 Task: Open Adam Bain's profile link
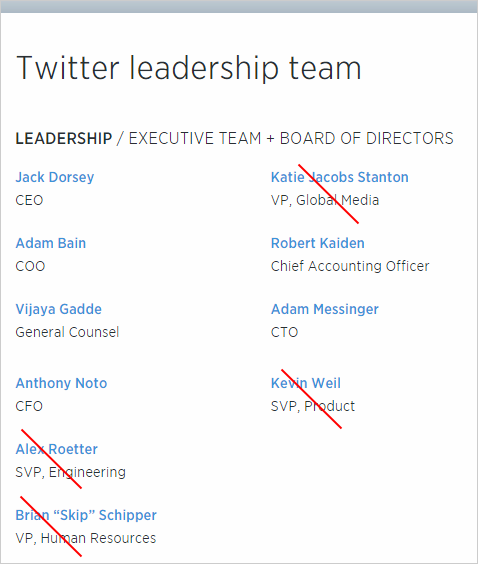(x=51, y=243)
